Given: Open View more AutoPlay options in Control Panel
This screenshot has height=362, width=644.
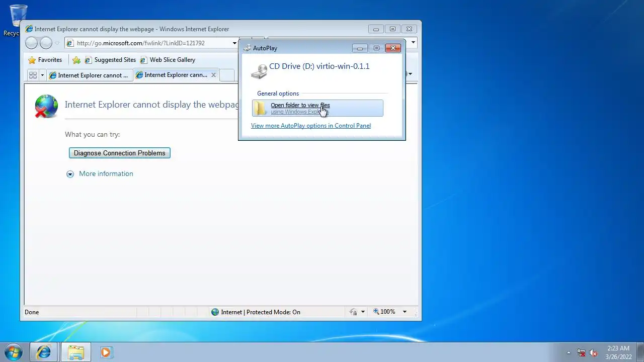Looking at the screenshot, I should pos(311,126).
